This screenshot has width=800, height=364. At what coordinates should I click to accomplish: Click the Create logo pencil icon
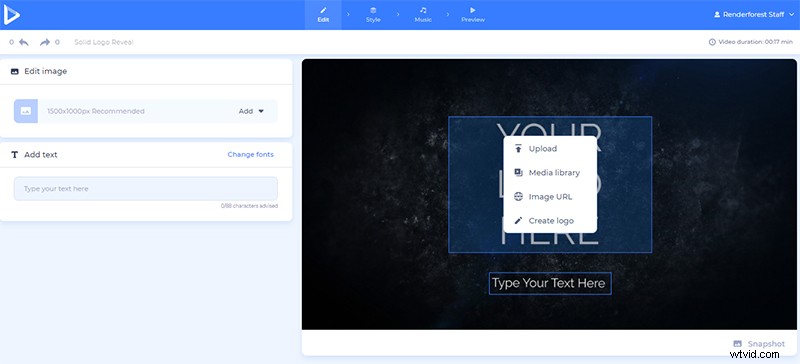[518, 221]
